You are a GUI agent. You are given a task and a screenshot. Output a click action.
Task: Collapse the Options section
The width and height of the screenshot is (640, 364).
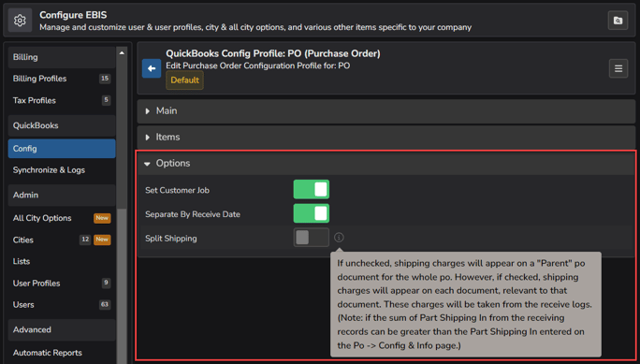point(386,163)
